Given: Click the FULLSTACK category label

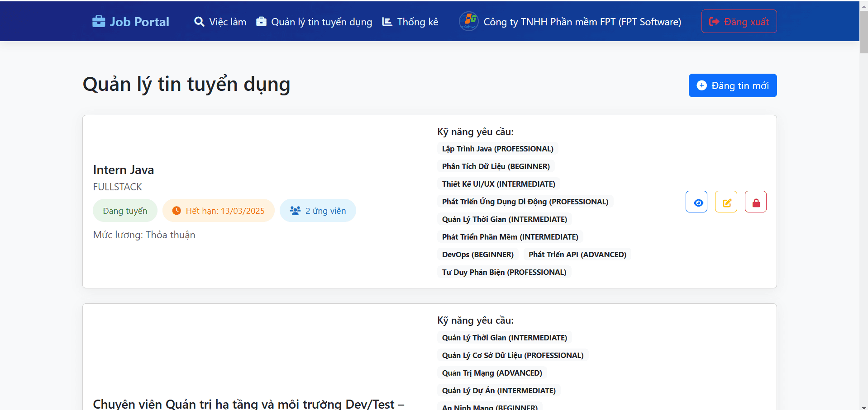Looking at the screenshot, I should pyautogui.click(x=118, y=187).
